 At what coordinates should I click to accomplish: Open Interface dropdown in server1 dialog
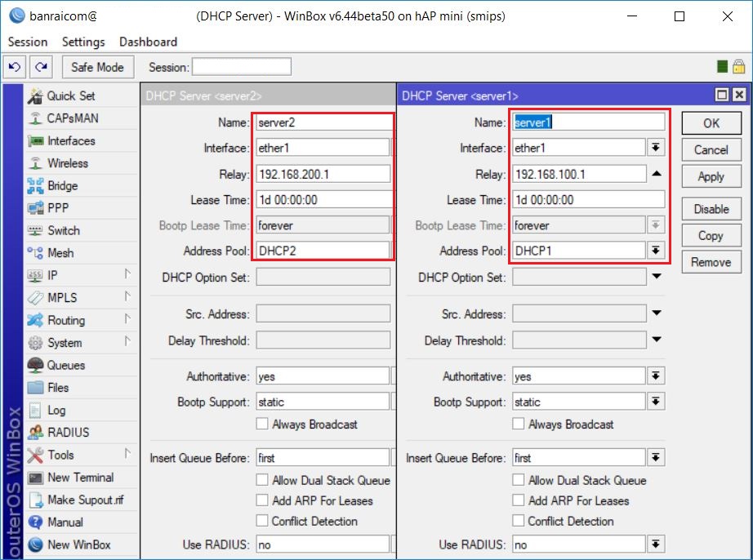coord(656,147)
